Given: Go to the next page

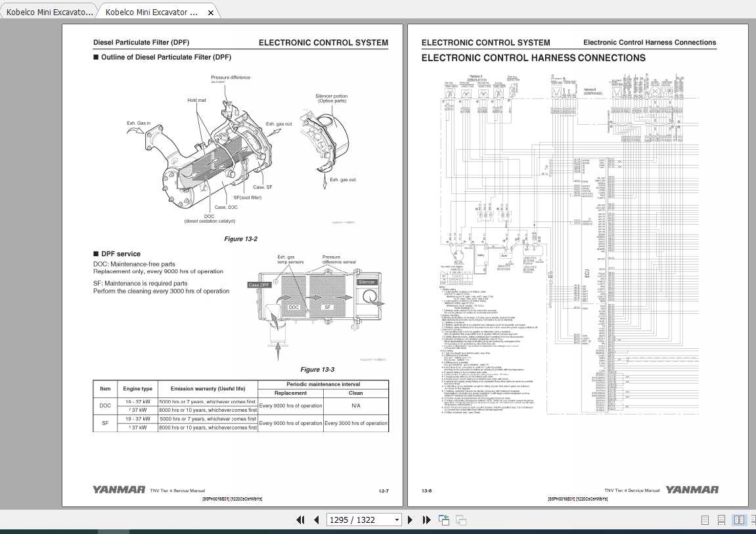Looking at the screenshot, I should 411,520.
